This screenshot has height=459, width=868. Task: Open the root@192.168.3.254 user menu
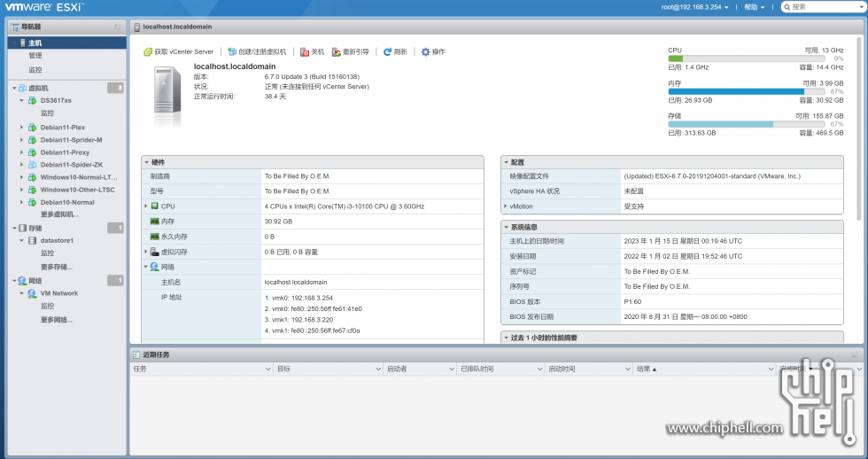point(694,7)
